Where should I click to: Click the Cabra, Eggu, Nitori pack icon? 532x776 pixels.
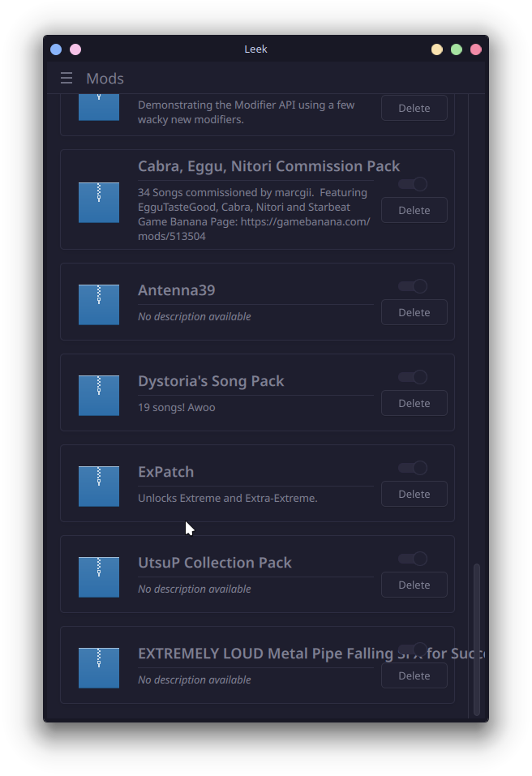[99, 202]
